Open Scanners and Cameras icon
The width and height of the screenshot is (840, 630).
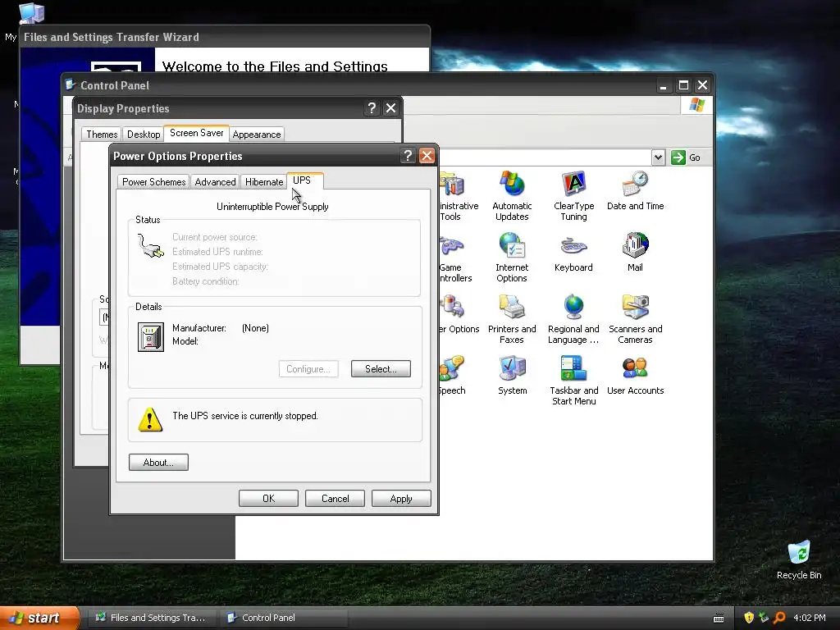pos(636,319)
